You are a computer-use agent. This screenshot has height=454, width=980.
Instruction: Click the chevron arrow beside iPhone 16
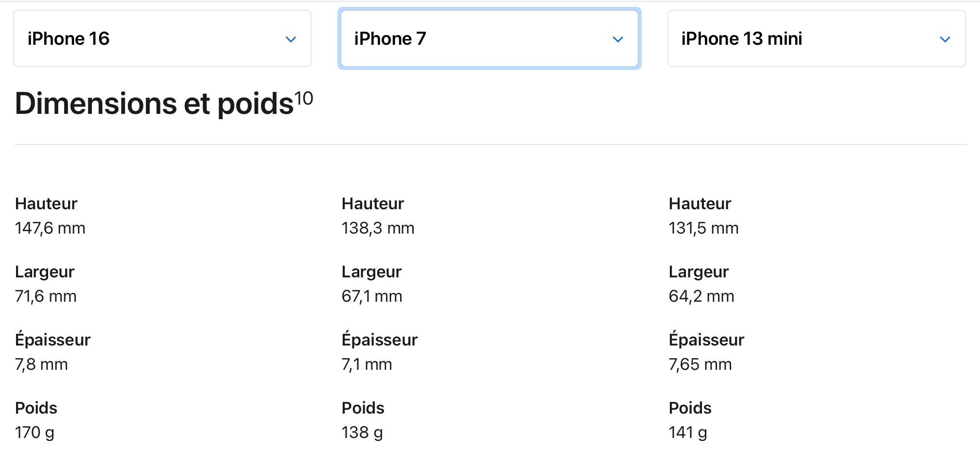click(291, 39)
